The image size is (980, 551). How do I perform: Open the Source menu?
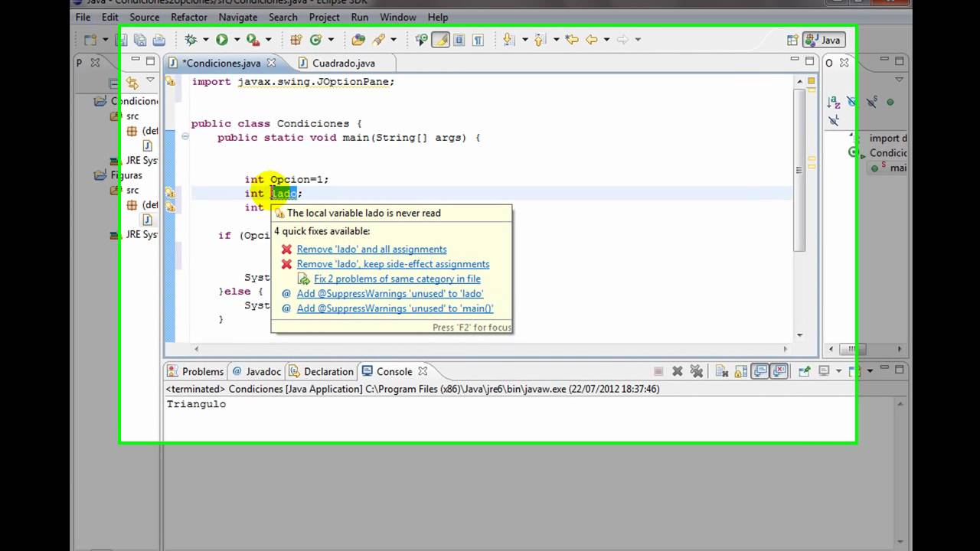click(145, 17)
